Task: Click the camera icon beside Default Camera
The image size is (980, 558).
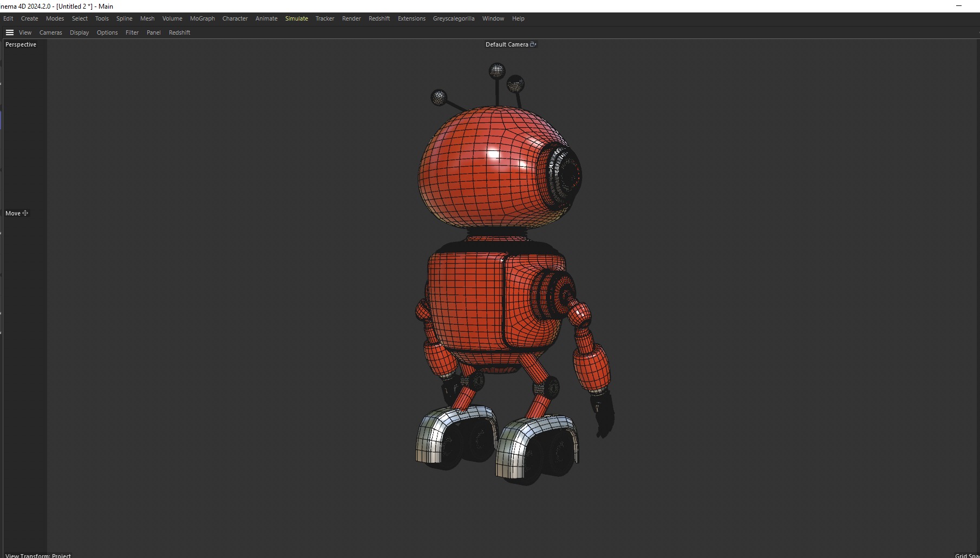Action: pyautogui.click(x=533, y=44)
